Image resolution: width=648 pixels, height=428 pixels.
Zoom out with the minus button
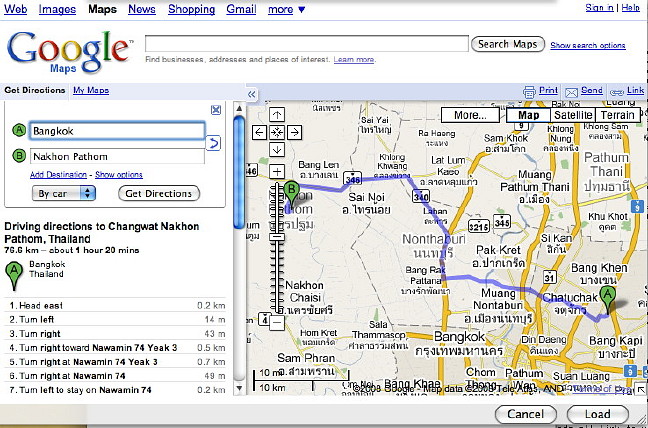coord(277,322)
